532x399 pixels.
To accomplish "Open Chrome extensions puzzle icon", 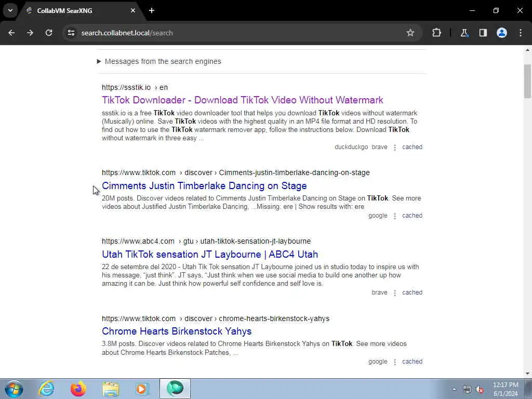I will 436,33.
